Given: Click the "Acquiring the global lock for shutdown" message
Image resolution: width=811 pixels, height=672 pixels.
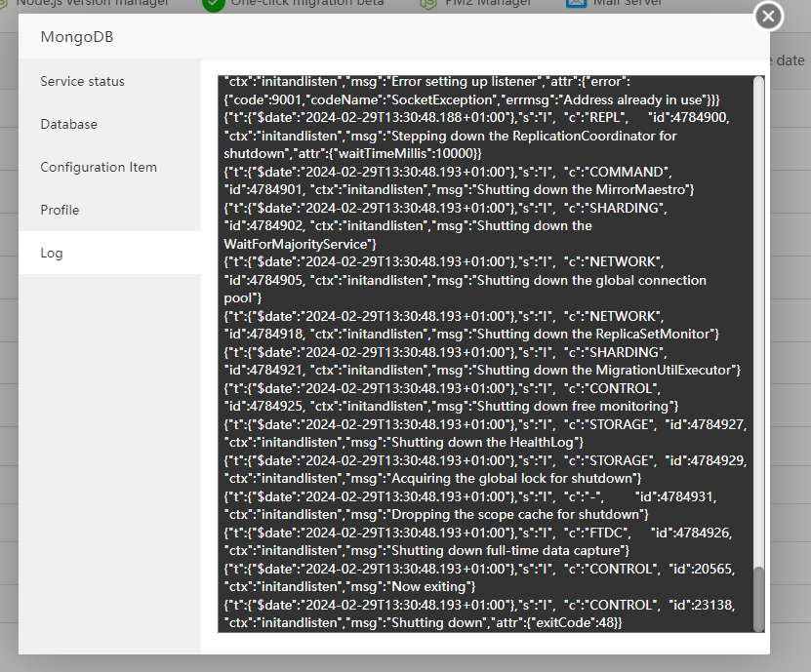Looking at the screenshot, I should point(512,479).
